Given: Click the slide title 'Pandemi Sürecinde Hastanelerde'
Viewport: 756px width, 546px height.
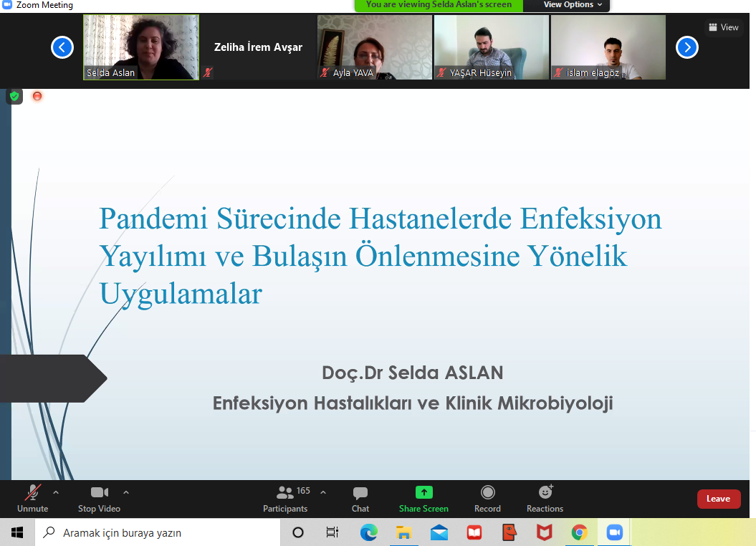Looking at the screenshot, I should coord(305,219).
